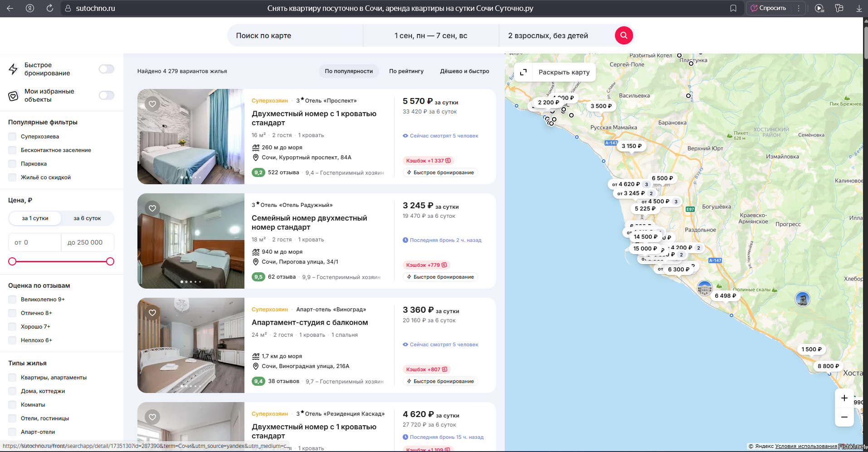Click map price marker 3 150 ₽
This screenshot has width=868, height=452.
coord(632,146)
